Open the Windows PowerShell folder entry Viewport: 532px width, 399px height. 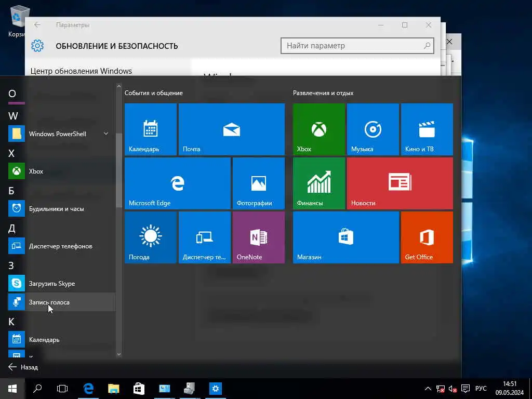[61, 134]
